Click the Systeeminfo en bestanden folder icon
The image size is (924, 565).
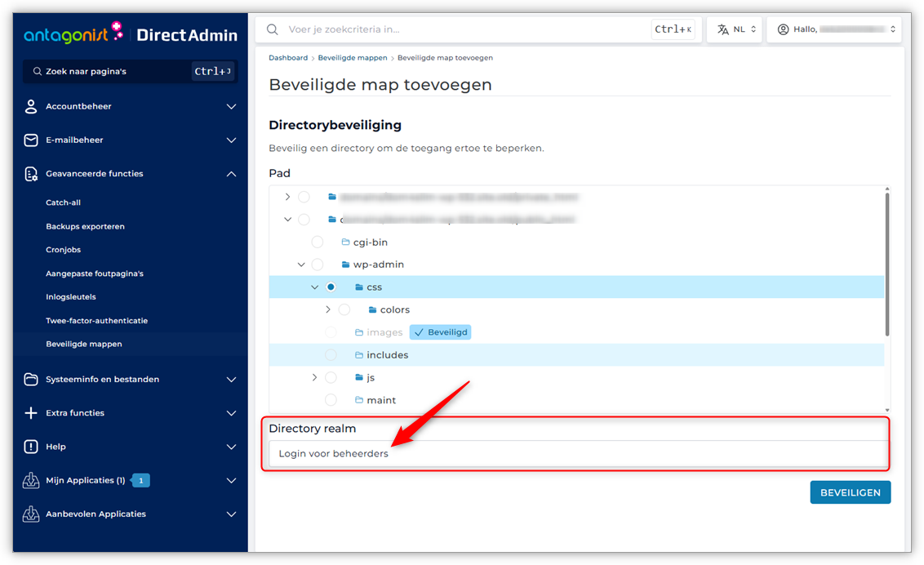click(31, 380)
